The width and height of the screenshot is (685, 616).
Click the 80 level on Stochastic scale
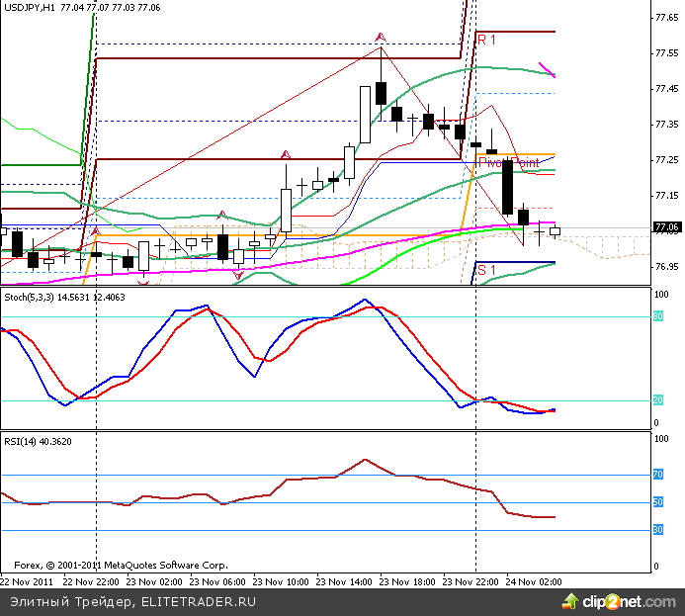point(656,316)
